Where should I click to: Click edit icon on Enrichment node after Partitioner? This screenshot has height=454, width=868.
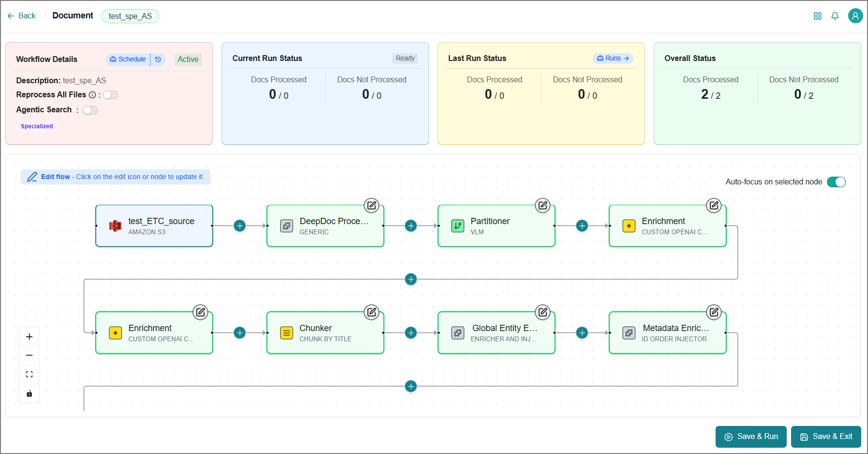[x=714, y=205]
